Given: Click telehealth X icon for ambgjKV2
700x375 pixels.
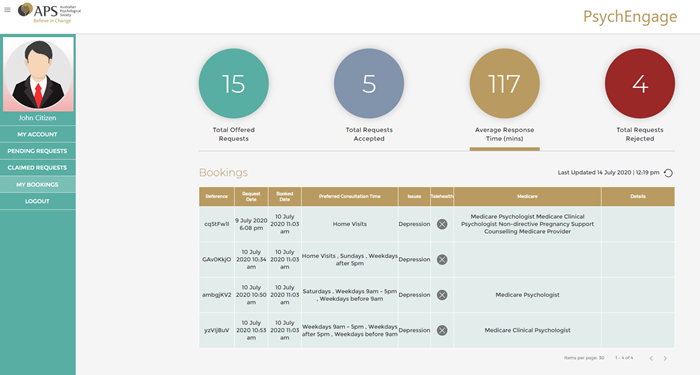Looking at the screenshot, I should pos(442,295).
